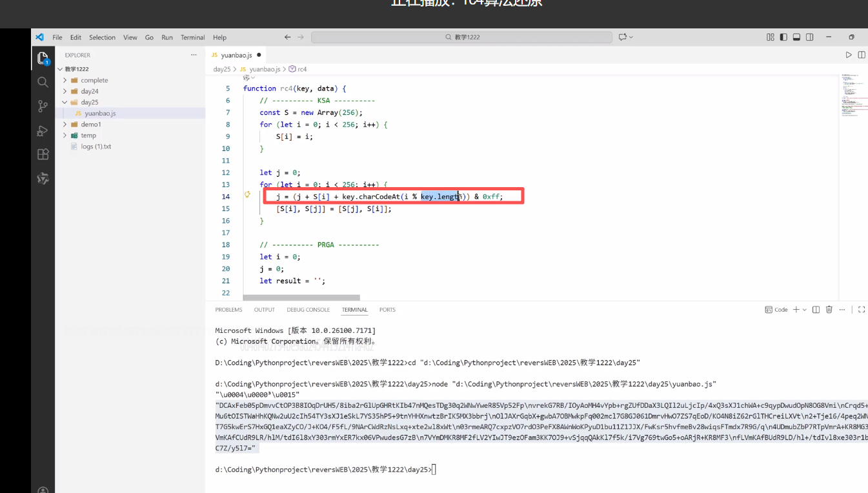Maximize the terminal panel size
Image resolution: width=868 pixels, height=493 pixels.
click(862, 310)
